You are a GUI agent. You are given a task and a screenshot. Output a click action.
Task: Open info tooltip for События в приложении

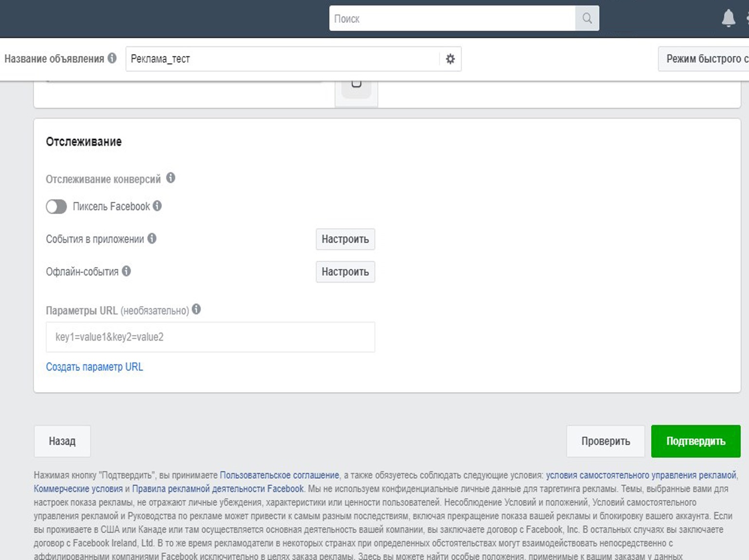152,238
